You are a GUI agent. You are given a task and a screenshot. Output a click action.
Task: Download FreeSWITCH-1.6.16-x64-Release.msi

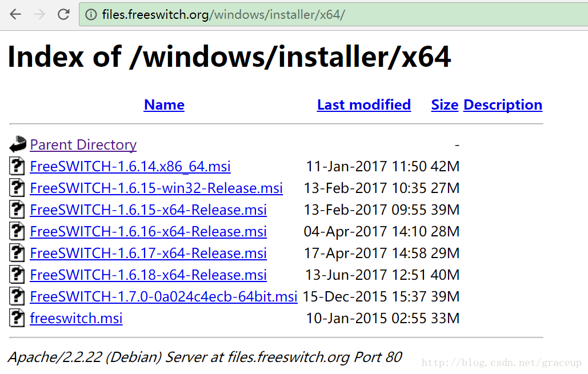click(x=149, y=232)
